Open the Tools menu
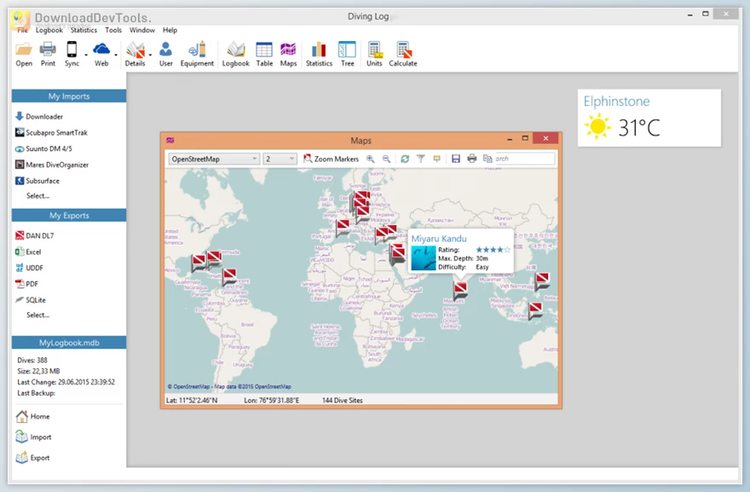 click(113, 30)
